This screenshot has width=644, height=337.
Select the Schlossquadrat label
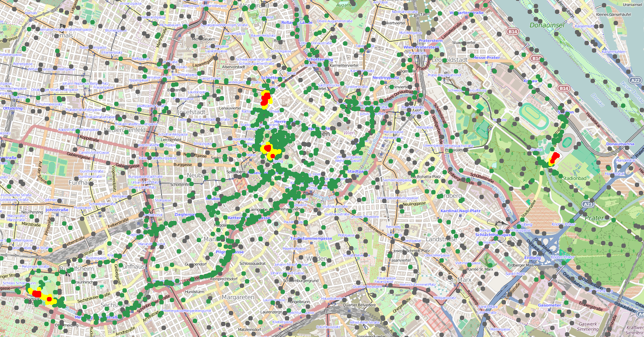point(252,264)
